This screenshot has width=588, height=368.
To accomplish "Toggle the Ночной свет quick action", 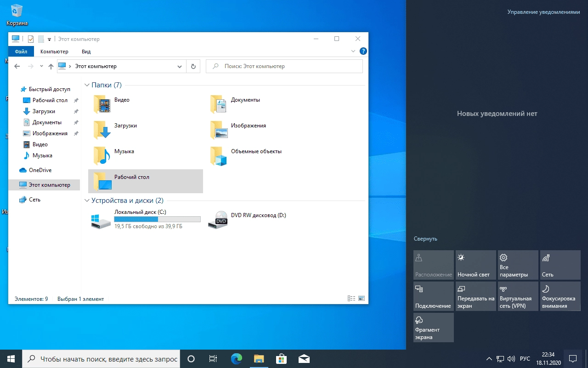I will pyautogui.click(x=475, y=265).
